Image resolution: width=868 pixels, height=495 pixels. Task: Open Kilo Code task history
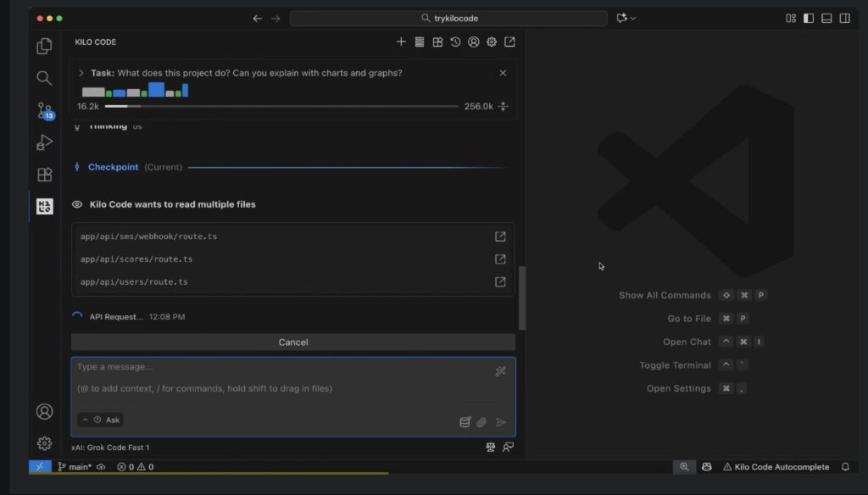click(455, 42)
